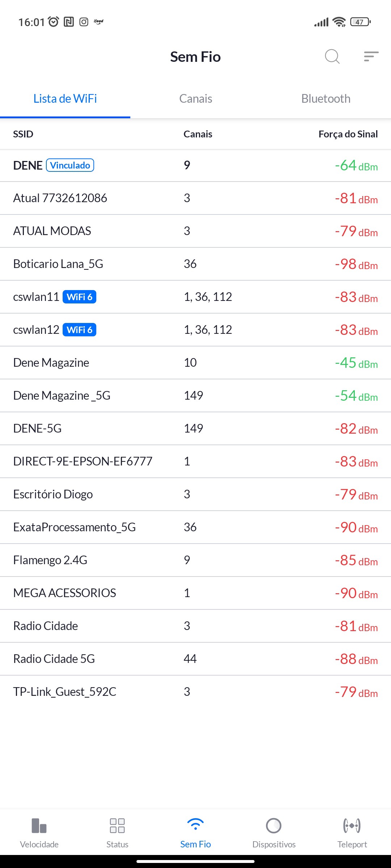Open the sort filter icon

point(371,56)
